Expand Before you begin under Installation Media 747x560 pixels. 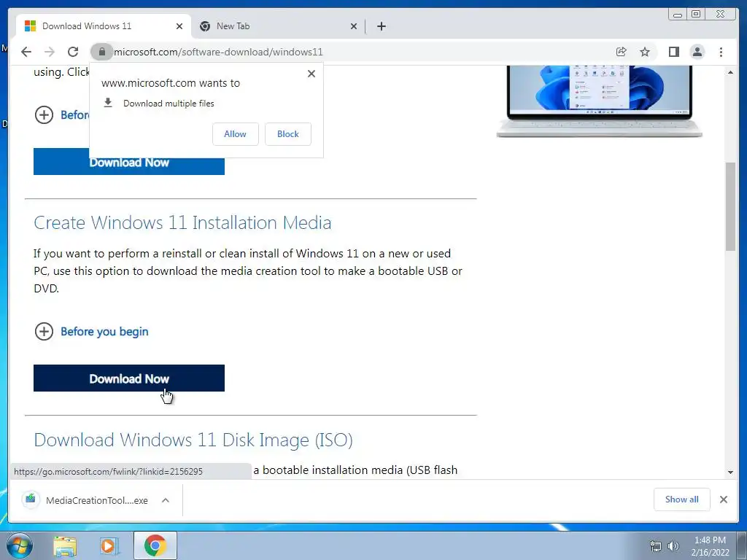(x=44, y=332)
